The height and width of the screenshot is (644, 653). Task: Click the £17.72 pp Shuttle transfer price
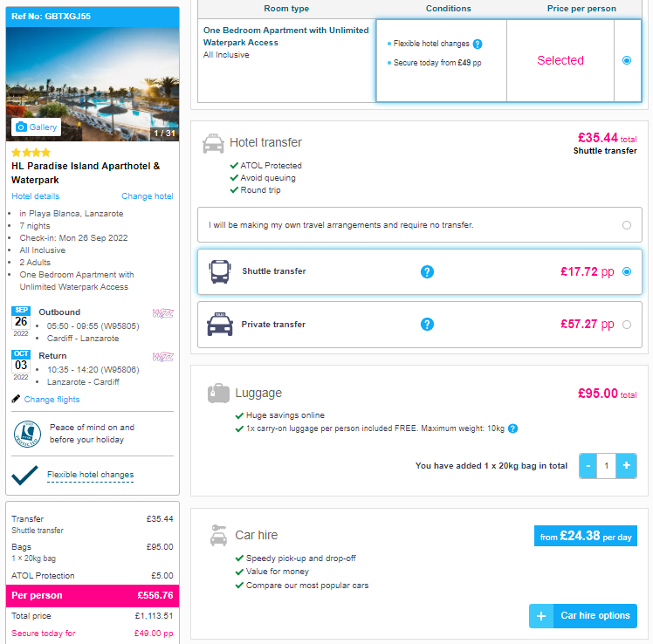click(x=588, y=271)
